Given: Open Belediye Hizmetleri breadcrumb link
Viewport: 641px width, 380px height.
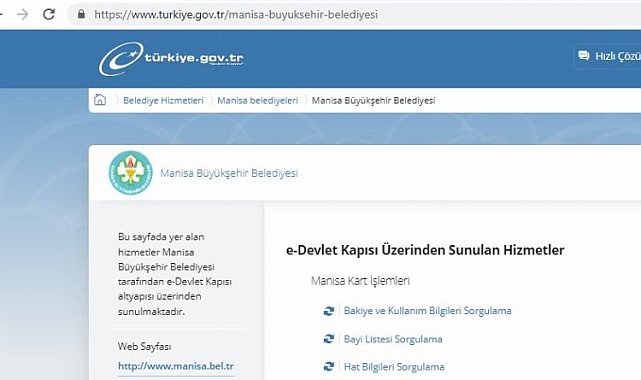Looking at the screenshot, I should [163, 101].
